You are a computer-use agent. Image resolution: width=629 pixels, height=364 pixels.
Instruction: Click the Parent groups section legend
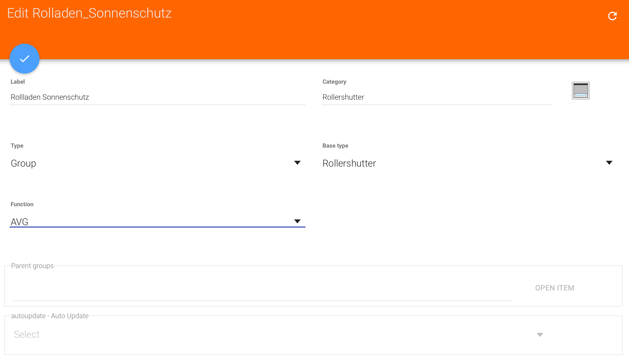pyautogui.click(x=32, y=266)
